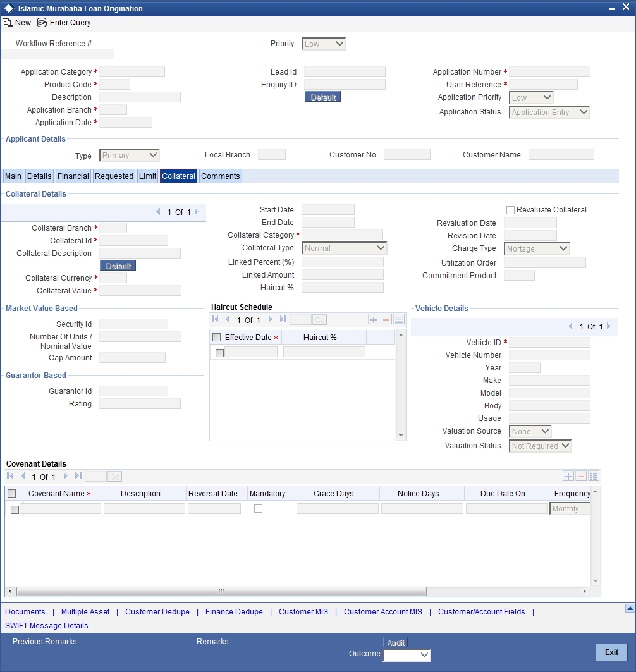Click the Collateral Id input field
The image size is (636, 672).
[x=134, y=241]
